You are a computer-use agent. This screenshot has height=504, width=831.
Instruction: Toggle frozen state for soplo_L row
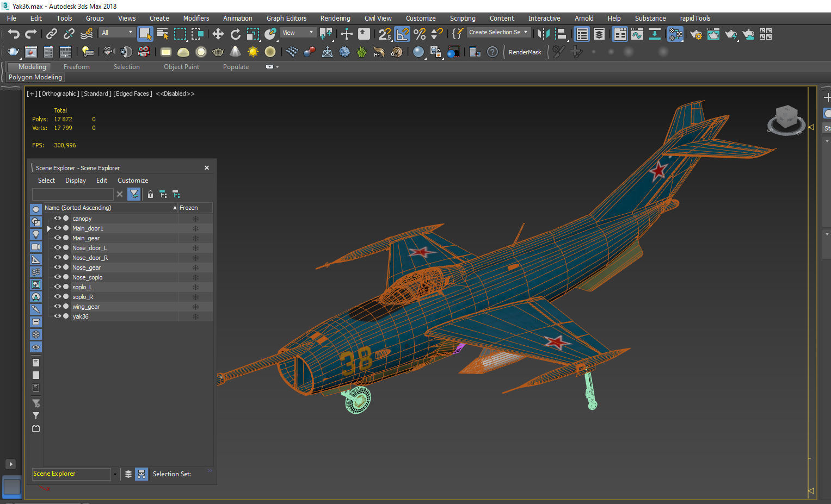[195, 287]
